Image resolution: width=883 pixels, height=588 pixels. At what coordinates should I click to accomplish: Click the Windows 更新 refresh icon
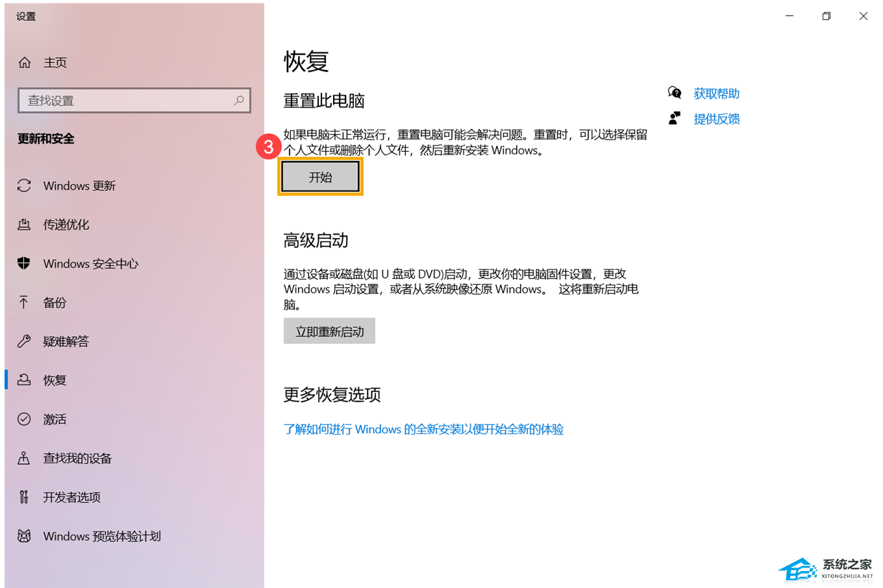[25, 186]
